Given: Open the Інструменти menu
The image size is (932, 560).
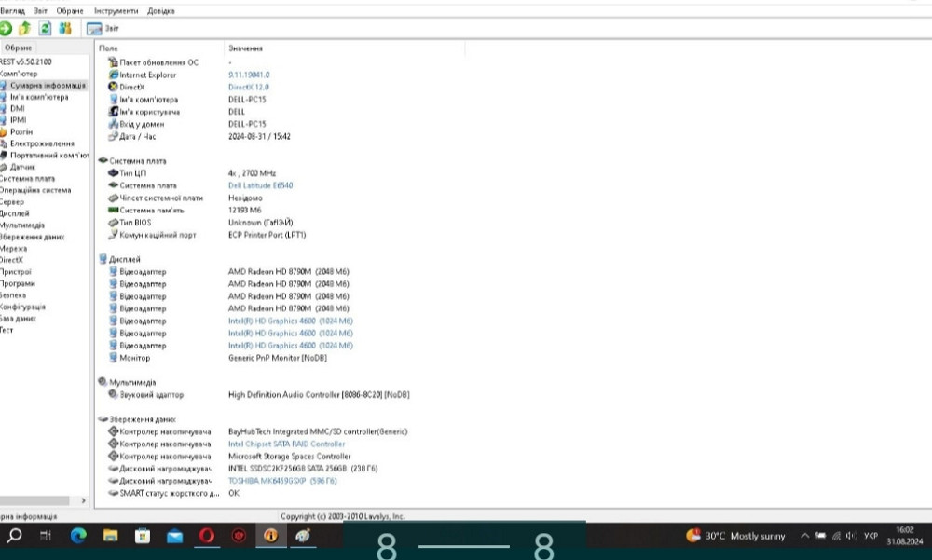Looking at the screenshot, I should [116, 10].
